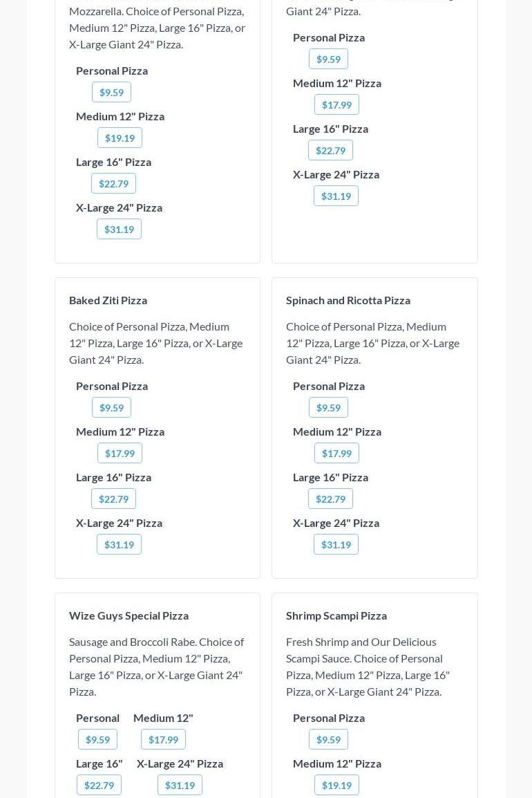
Task: Select Baked Ziti Personal Pizza $9.59 price
Action: (111, 407)
